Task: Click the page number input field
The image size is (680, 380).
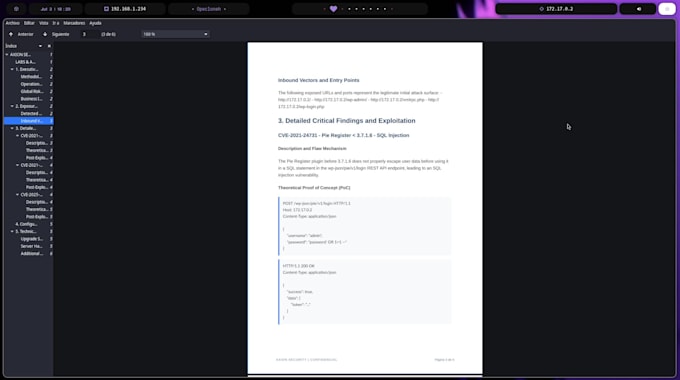Action: click(89, 34)
